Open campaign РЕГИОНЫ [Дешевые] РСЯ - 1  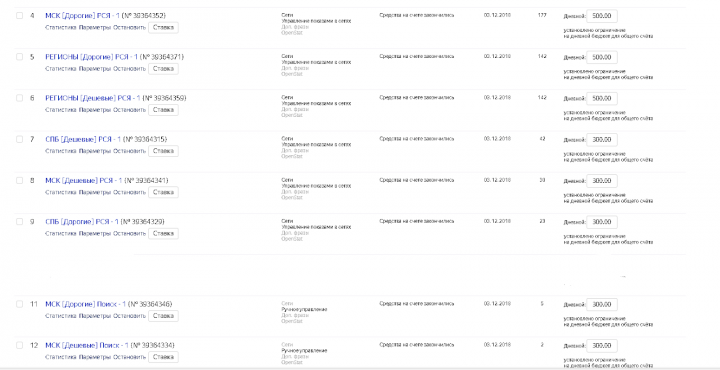point(93,98)
